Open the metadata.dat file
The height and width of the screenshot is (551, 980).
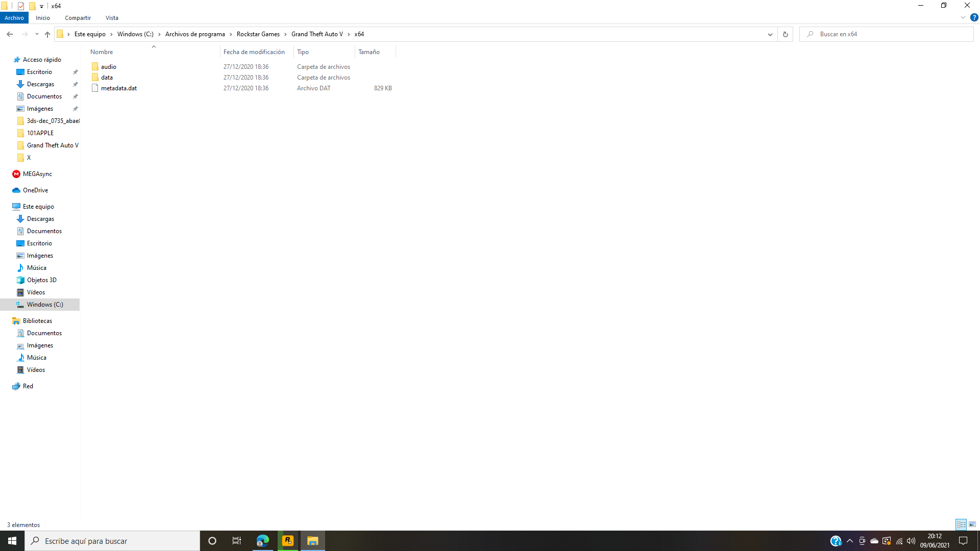click(x=118, y=88)
